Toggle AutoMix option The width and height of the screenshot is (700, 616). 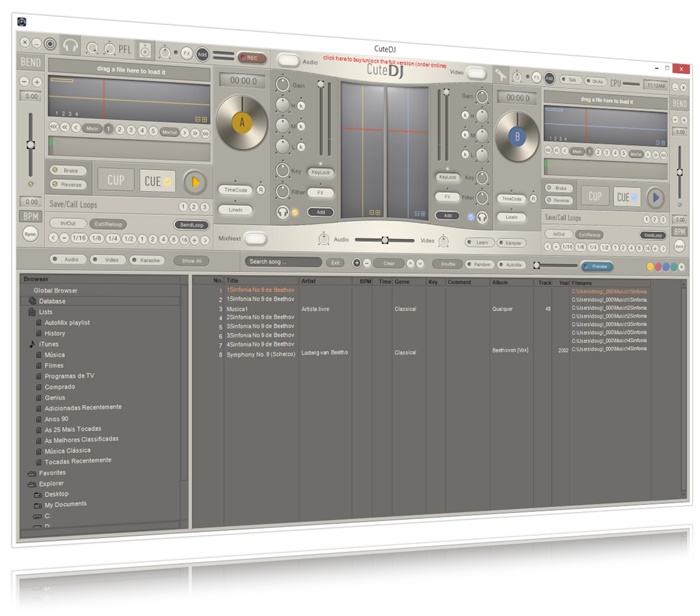click(512, 265)
